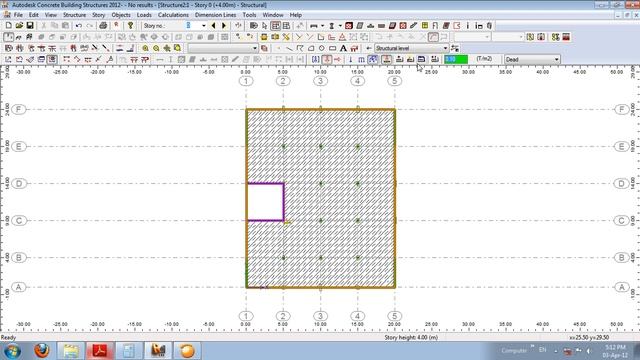Click the beam icon next to the dropdown arrow
This screenshot has height=360, width=640.
[313, 26]
